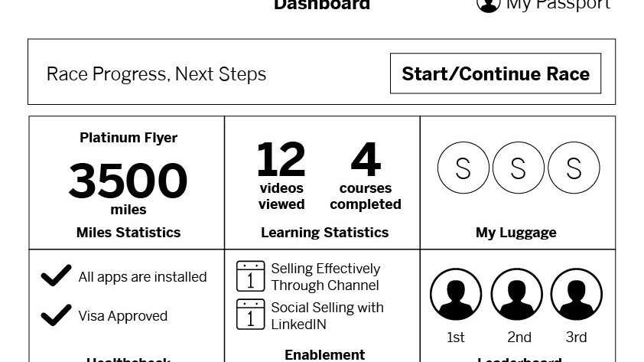Select the third luggage S circle
The image size is (644, 362).
coord(574,168)
